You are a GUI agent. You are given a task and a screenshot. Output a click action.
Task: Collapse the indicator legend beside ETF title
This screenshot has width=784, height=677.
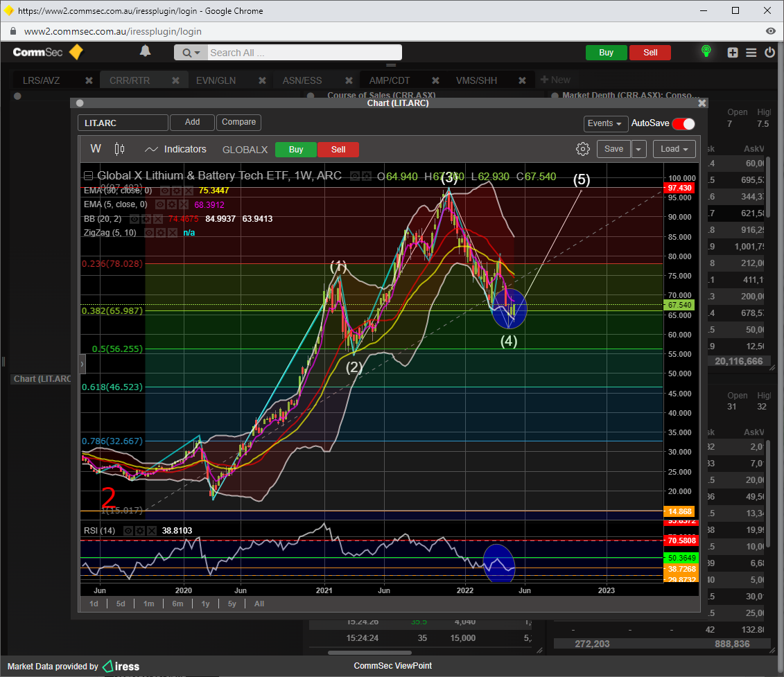88,176
